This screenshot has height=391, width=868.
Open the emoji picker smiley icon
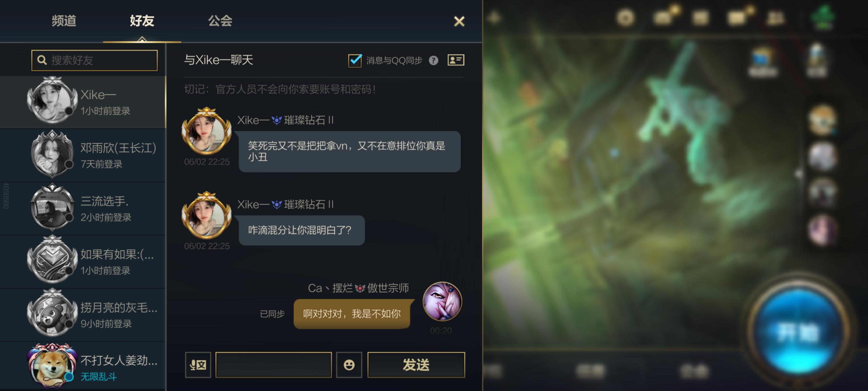tap(349, 365)
